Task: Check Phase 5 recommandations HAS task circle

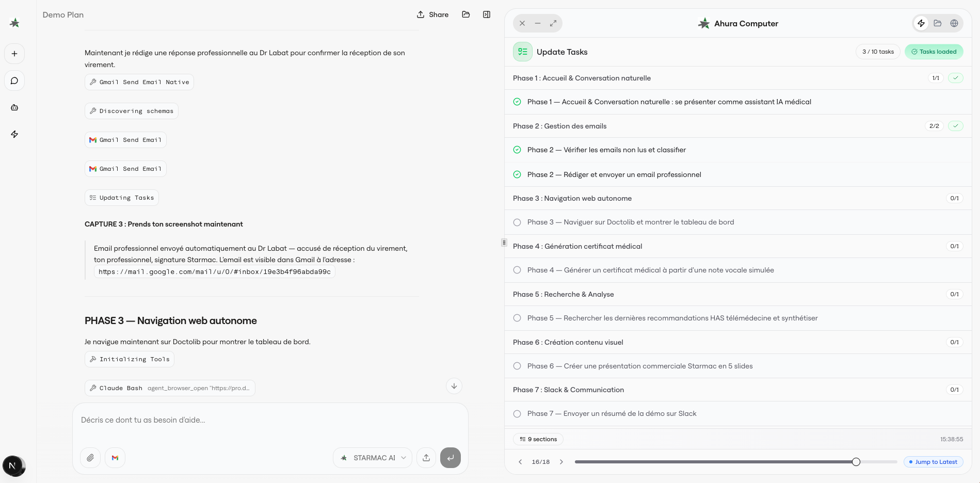Action: pos(517,318)
